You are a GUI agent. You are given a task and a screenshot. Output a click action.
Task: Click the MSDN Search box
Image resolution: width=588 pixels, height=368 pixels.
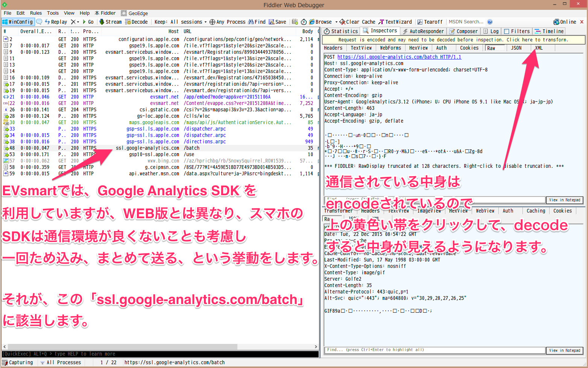click(x=466, y=22)
